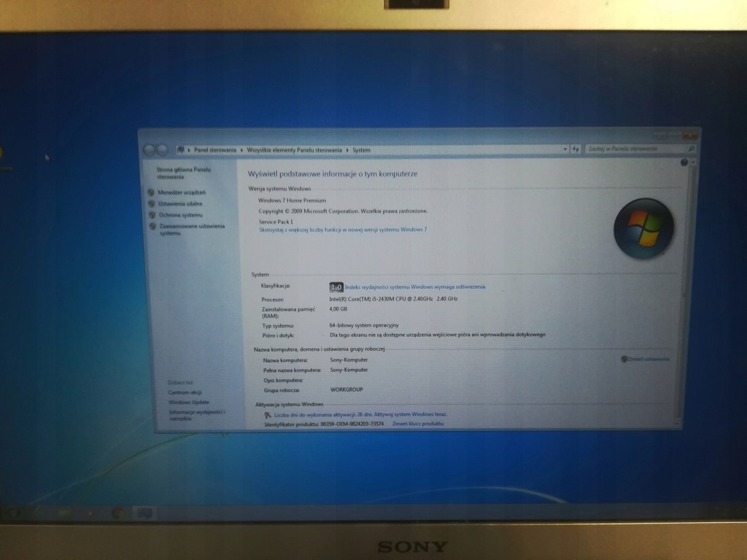Image resolution: width=747 pixels, height=560 pixels.
Task: Click the shield icon beside Menedżer urządzeń
Action: click(151, 192)
